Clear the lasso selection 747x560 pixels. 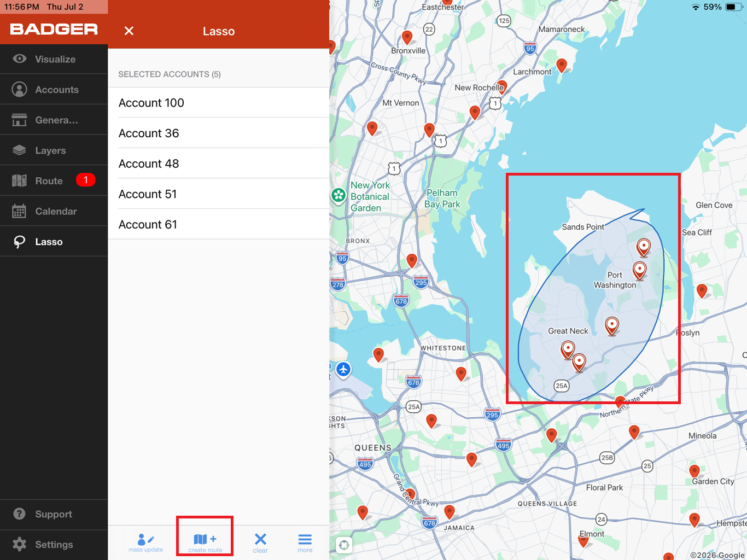260,543
